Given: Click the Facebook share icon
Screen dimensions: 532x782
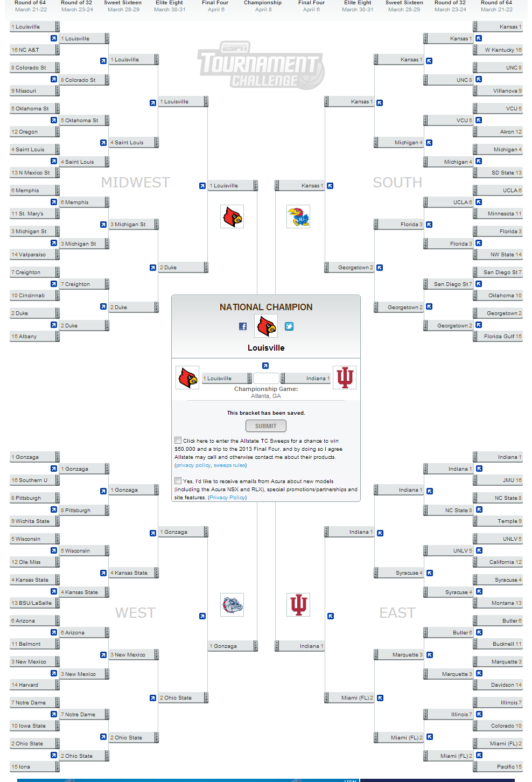Looking at the screenshot, I should coord(243,326).
